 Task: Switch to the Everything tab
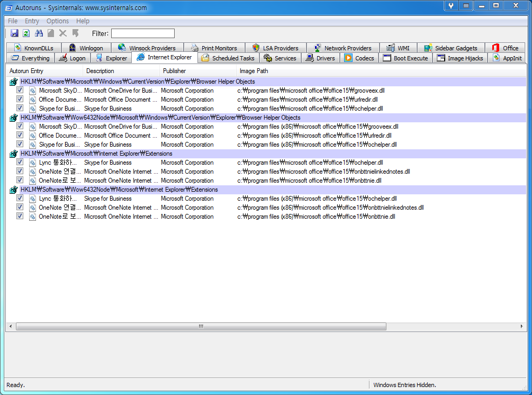(x=30, y=58)
